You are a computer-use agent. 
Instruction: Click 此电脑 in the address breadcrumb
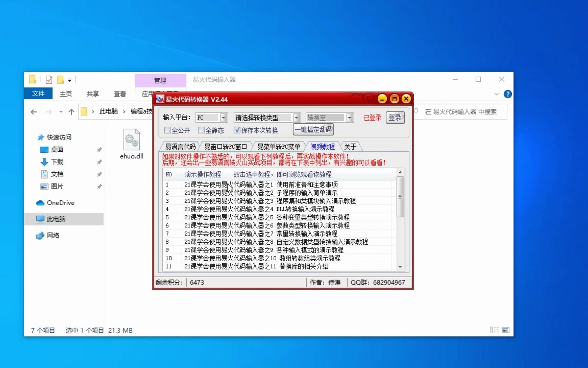[109, 111]
